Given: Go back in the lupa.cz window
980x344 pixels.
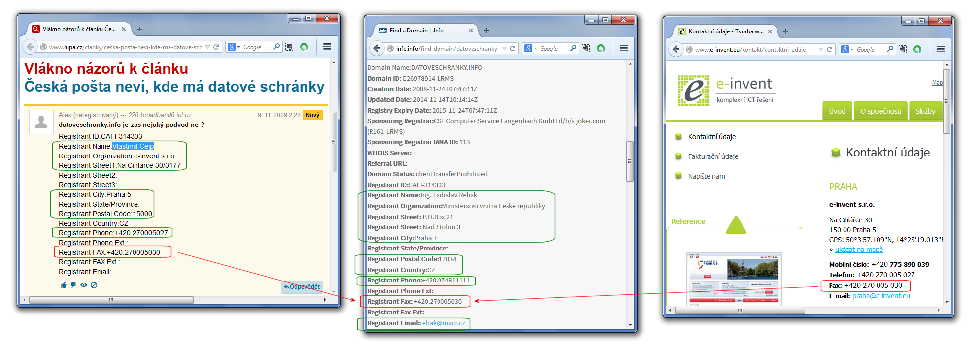Looking at the screenshot, I should point(31,47).
